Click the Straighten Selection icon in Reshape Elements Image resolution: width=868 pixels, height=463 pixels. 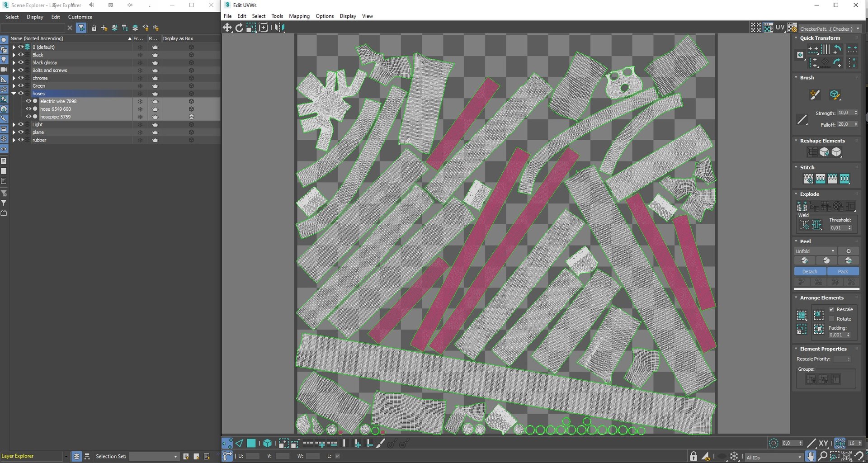tap(812, 152)
